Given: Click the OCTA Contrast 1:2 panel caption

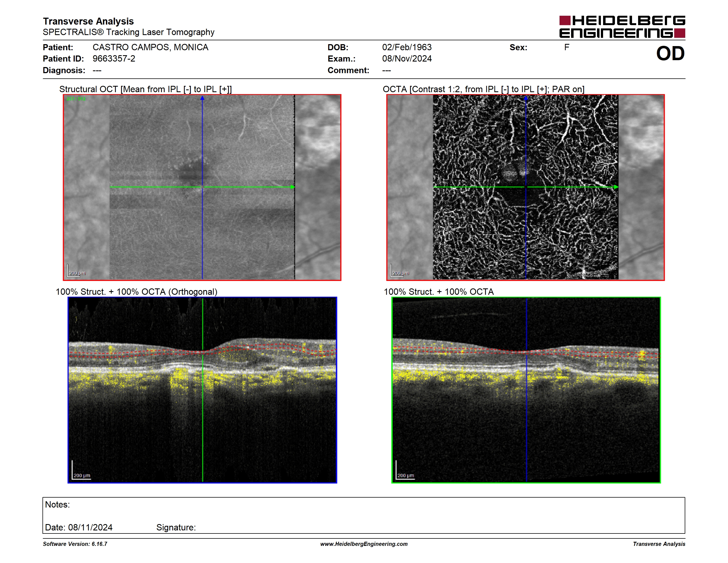Looking at the screenshot, I should coord(483,89).
